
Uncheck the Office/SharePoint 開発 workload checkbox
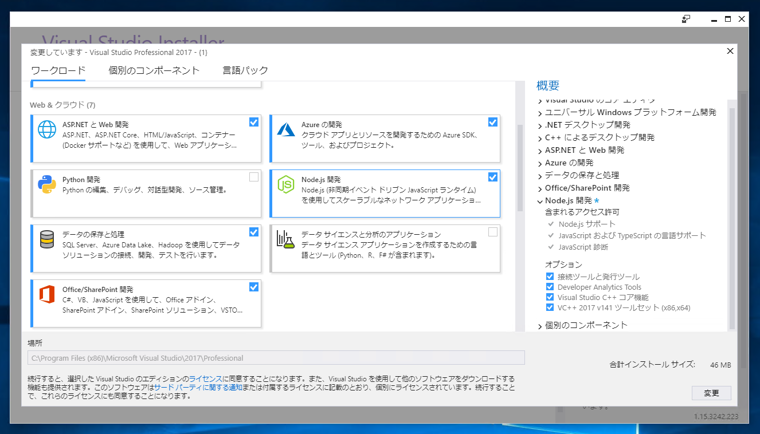[x=254, y=287]
